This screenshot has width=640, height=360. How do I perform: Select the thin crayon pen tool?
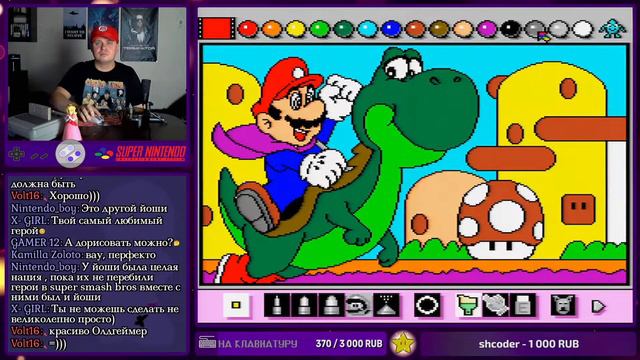pyautogui.click(x=277, y=305)
